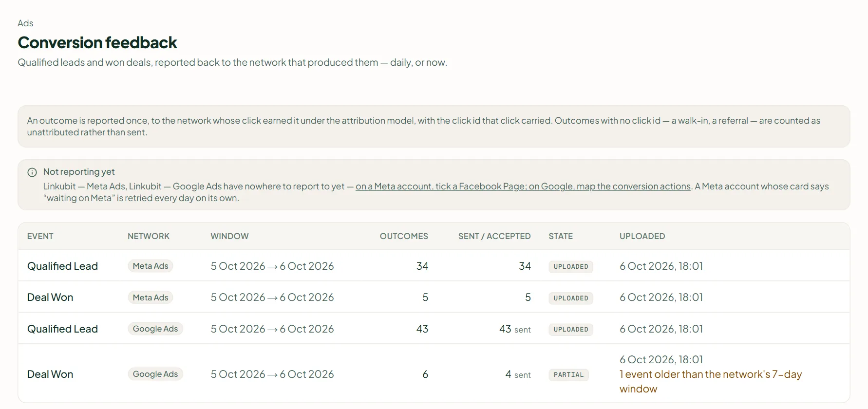Click Qualified Lead in the Google Ads row
868x409 pixels.
click(62, 329)
